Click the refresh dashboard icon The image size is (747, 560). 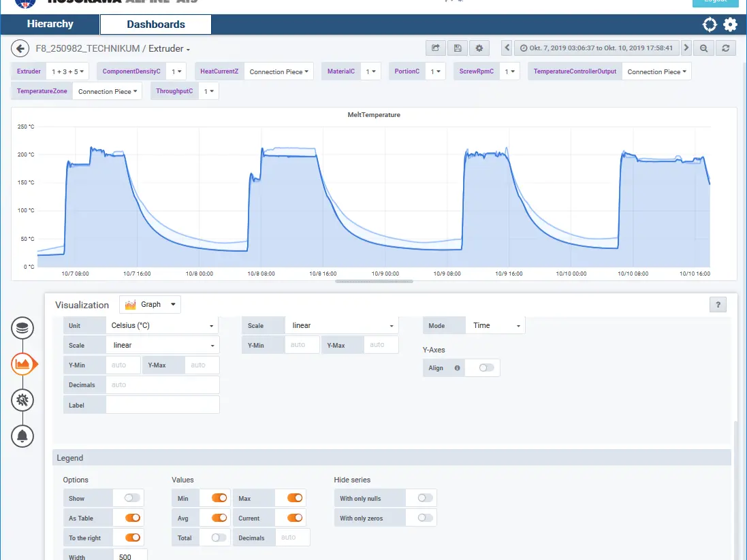point(726,48)
